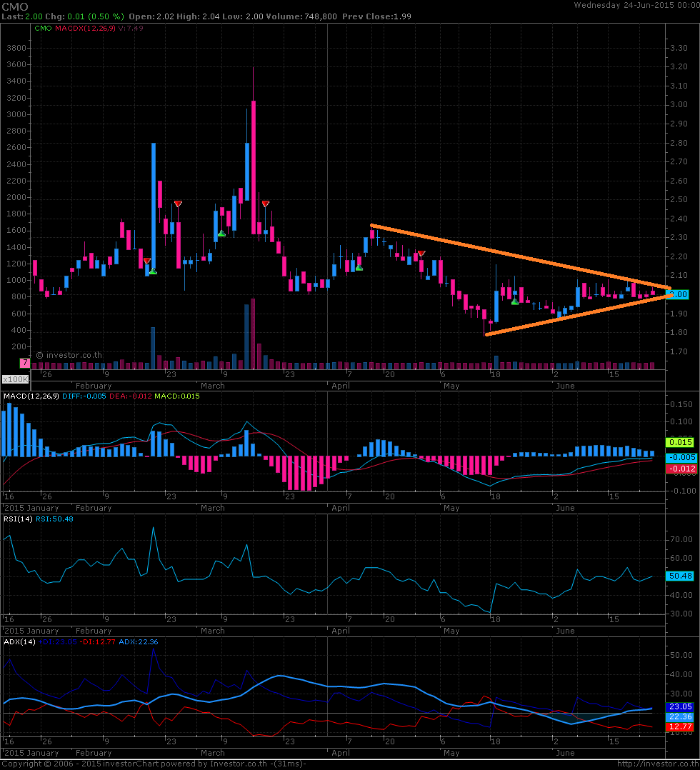Open the http://investor.co.th link in footer
Screen dimensions: 700x770
pyautogui.click(x=657, y=764)
